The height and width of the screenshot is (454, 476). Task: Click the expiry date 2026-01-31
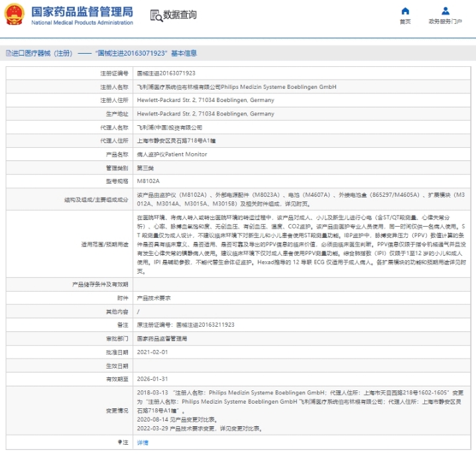(152, 379)
